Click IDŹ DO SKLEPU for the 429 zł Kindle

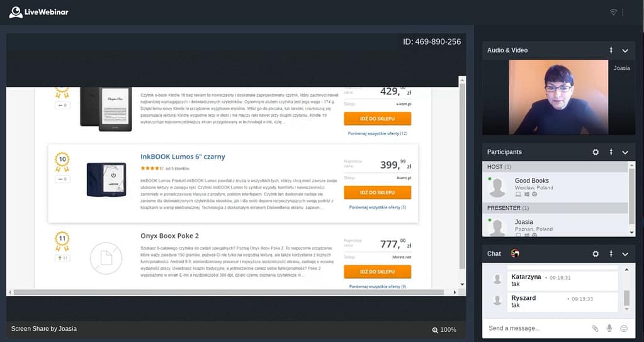click(378, 119)
